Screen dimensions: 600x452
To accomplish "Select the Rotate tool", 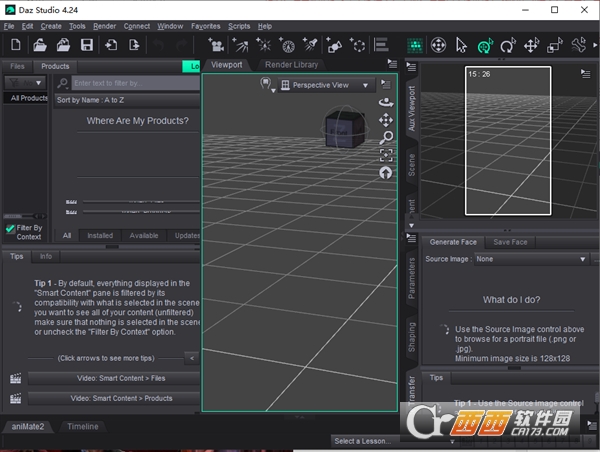I will point(508,46).
